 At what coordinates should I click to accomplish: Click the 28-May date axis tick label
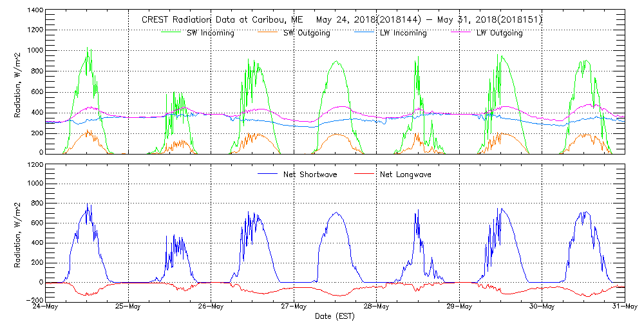pyautogui.click(x=376, y=307)
